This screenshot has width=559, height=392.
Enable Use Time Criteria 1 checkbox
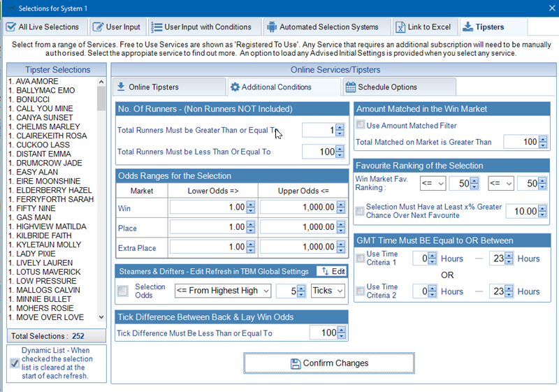pyautogui.click(x=361, y=257)
